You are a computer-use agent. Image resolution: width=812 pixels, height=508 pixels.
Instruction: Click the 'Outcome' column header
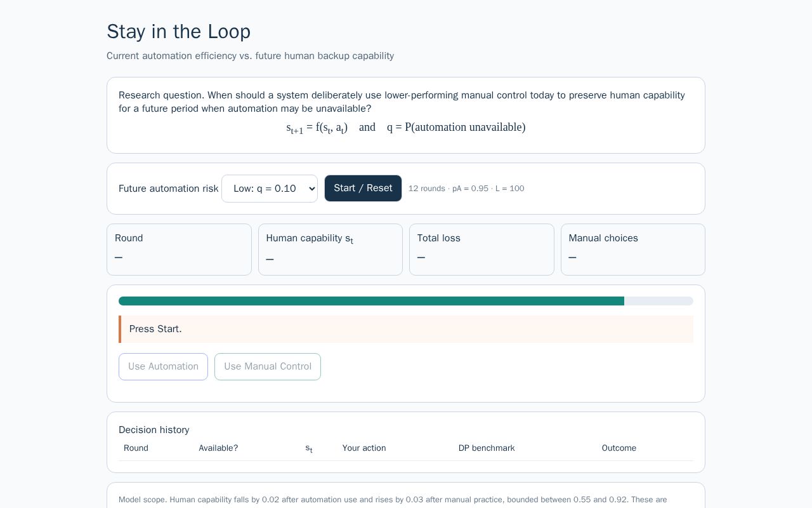[x=619, y=448]
